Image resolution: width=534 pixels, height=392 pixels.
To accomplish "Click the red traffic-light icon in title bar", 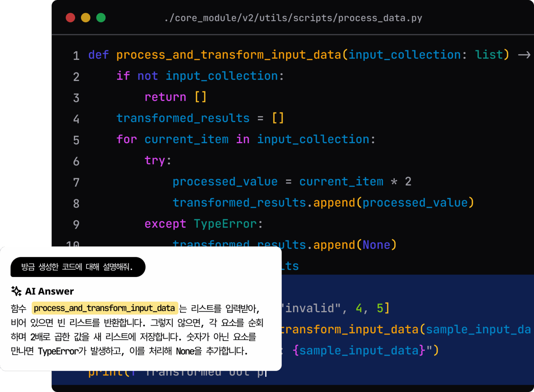I will coord(70,17).
